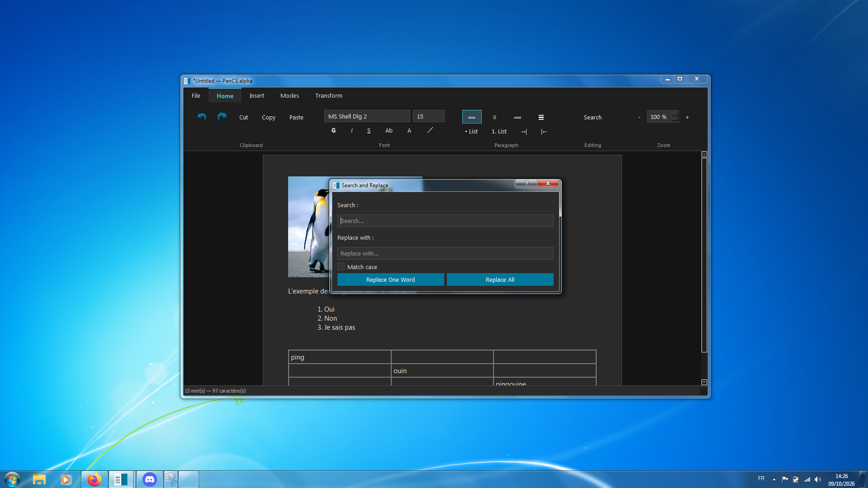The width and height of the screenshot is (868, 488).
Task: Increase indent arrow icon
Action: [x=524, y=132]
